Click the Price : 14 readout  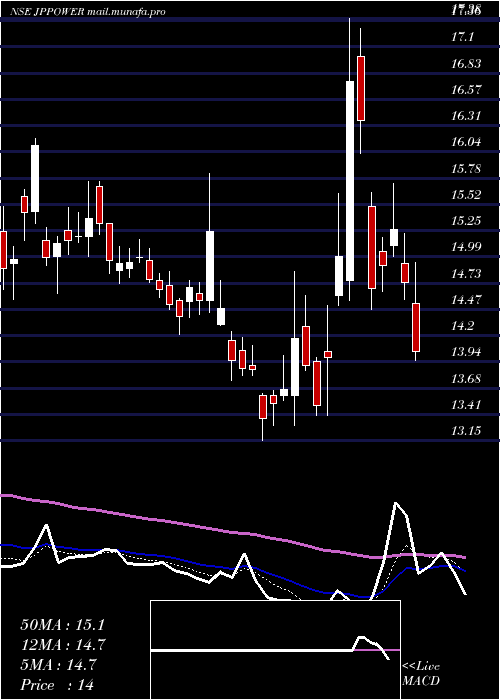(x=57, y=685)
